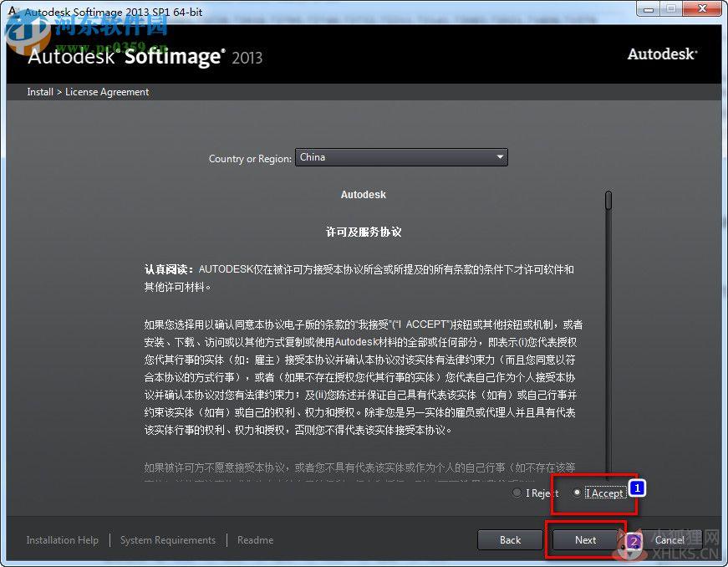Minimize the installer window
The height and width of the screenshot is (567, 728).
point(649,9)
